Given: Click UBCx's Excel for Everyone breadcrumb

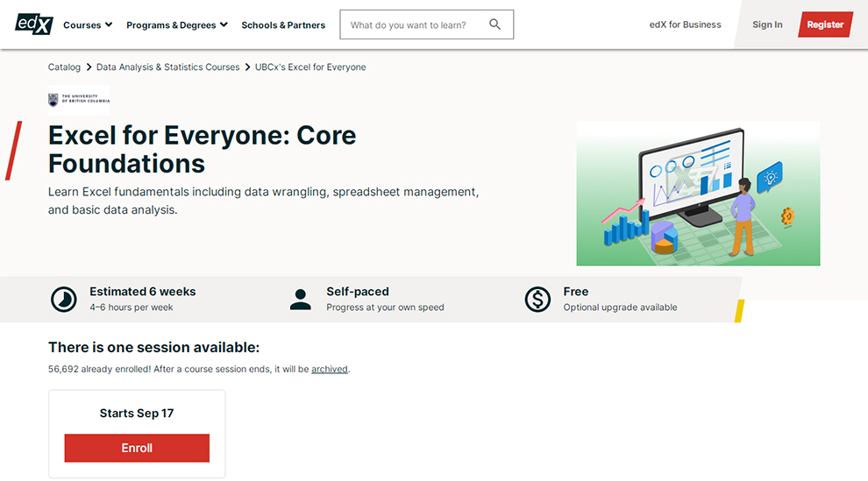Looking at the screenshot, I should pos(310,67).
